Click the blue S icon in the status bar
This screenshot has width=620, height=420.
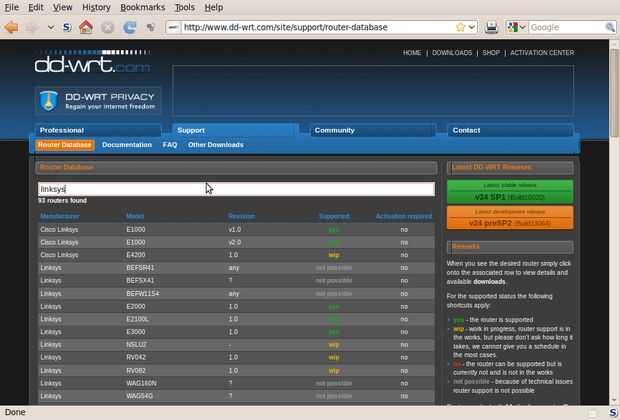[613, 412]
